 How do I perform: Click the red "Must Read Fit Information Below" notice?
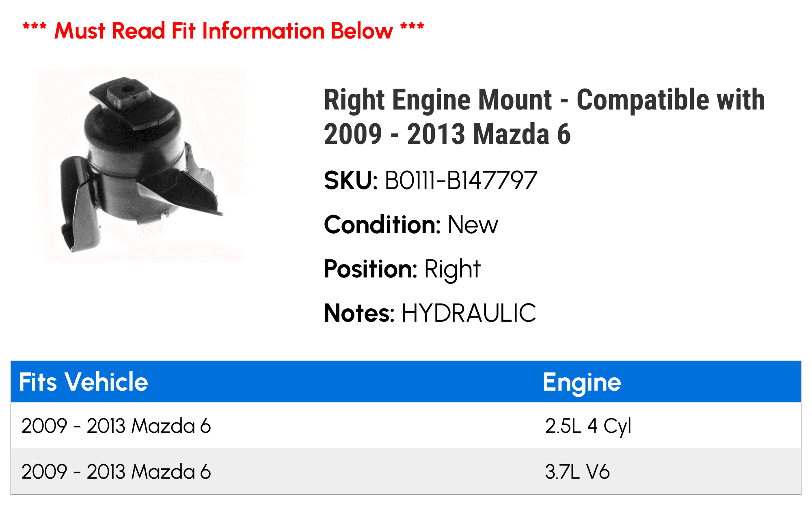click(223, 31)
